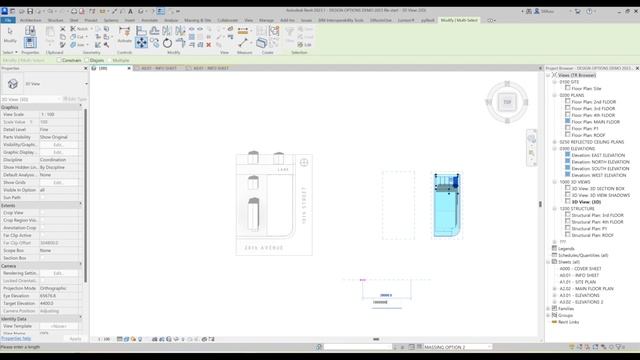Expand the Groups tree node
Viewport: 640px width, 360px height.
[548, 315]
